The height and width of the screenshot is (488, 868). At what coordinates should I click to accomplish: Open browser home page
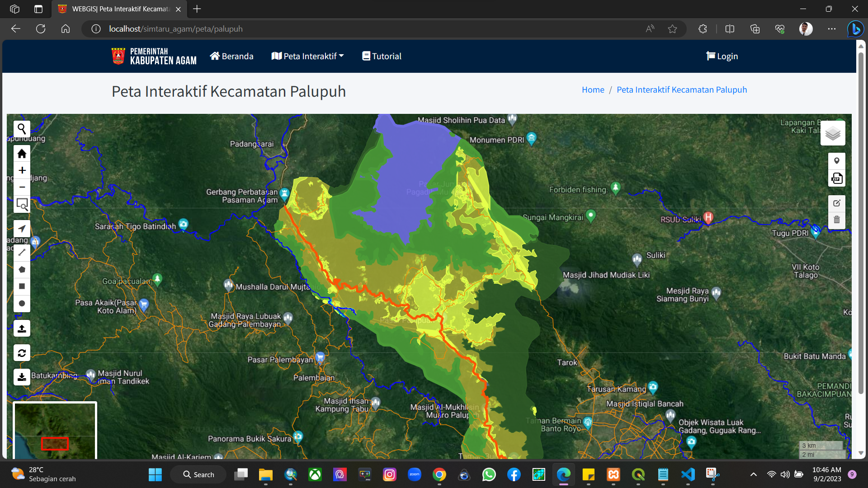[66, 29]
